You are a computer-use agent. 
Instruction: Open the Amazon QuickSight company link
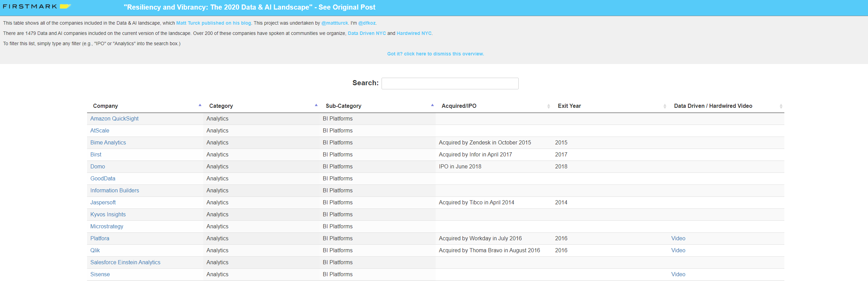(x=114, y=118)
